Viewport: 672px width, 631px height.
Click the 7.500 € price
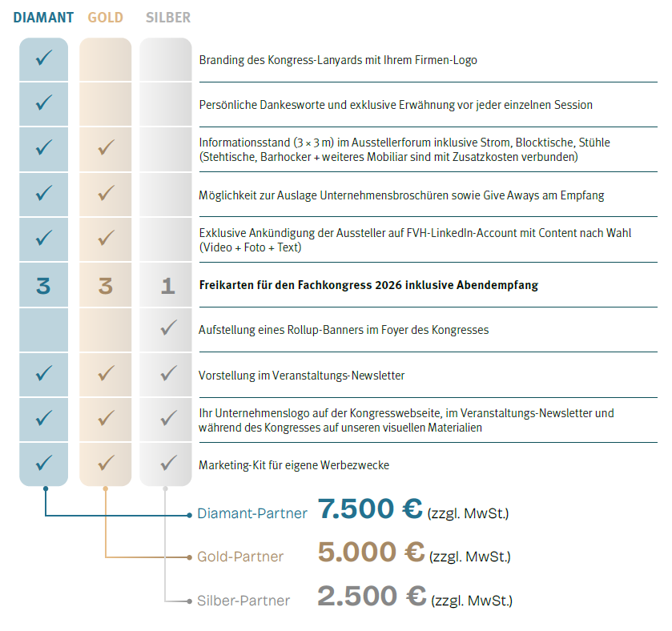click(370, 509)
